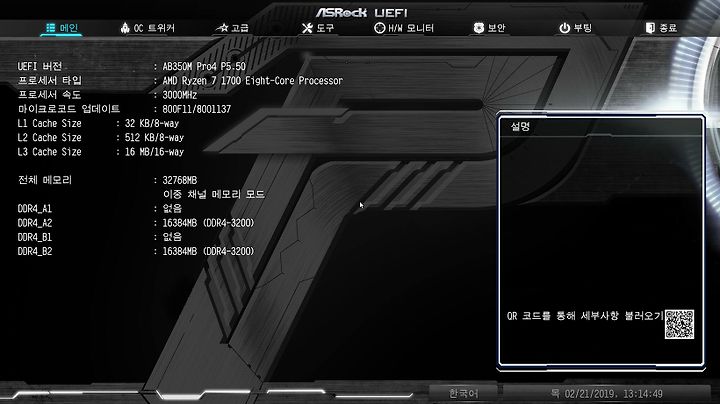Click the 없음 value for DDR4_A1
The width and height of the screenshot is (720, 404).
click(172, 208)
